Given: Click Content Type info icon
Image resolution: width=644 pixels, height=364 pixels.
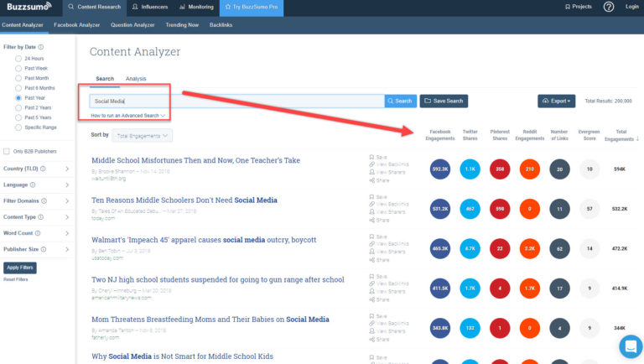Looking at the screenshot, I should pyautogui.click(x=40, y=217).
